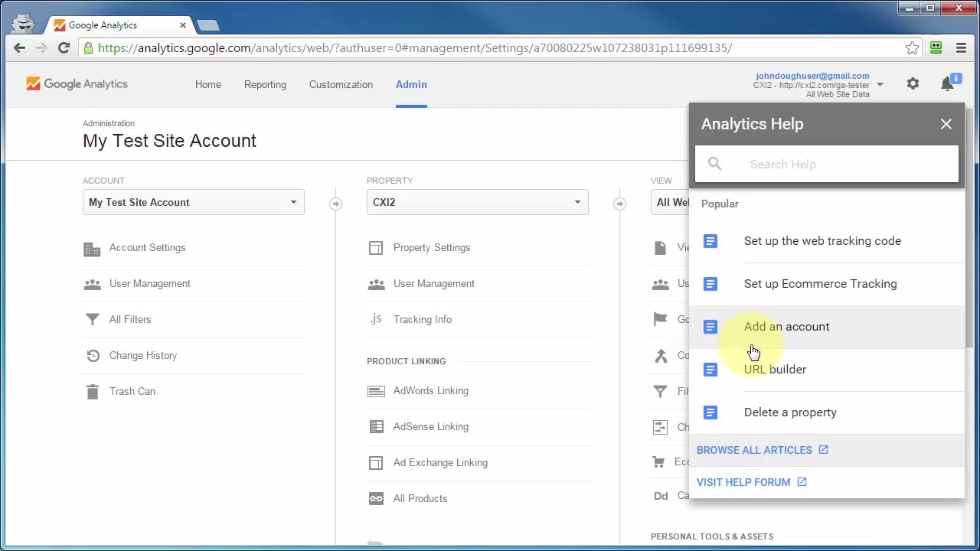Click the browser address bar URL
The width and height of the screenshot is (980, 551).
pos(415,48)
